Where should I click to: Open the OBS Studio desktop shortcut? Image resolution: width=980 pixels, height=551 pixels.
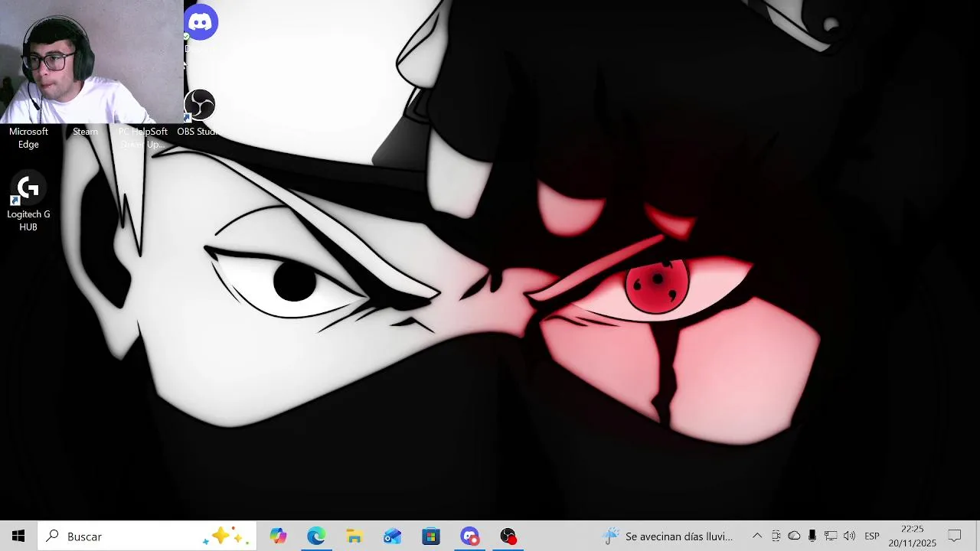[x=200, y=105]
